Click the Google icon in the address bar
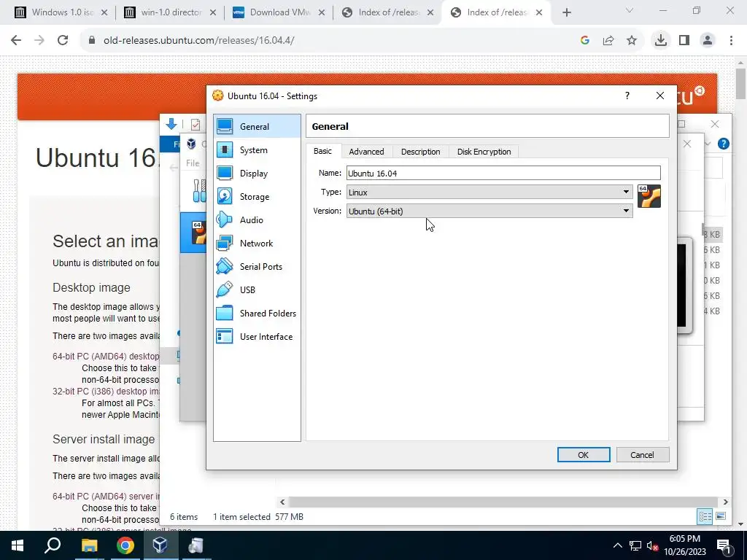The width and height of the screenshot is (747, 560). tap(585, 41)
